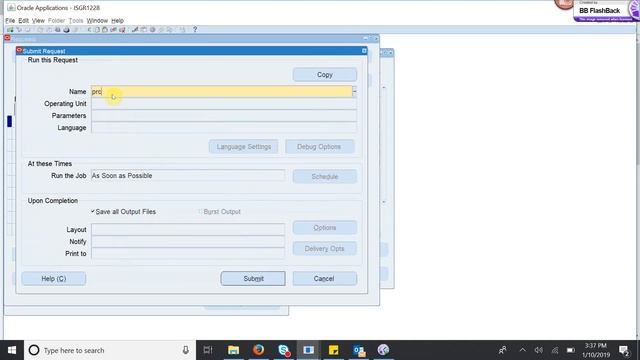The width and height of the screenshot is (640, 360).
Task: Click the Options button
Action: click(325, 228)
